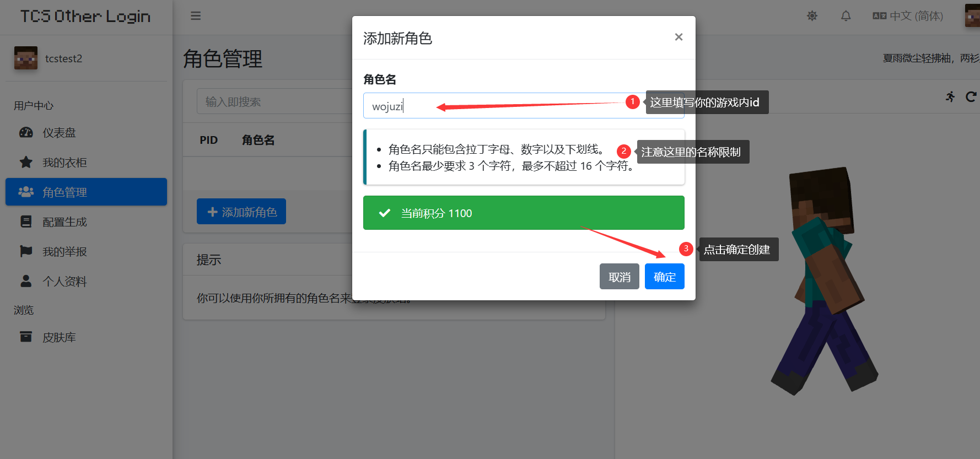Click the hamburger sidebar toggle icon
The width and height of the screenshot is (980, 459).
pos(196,16)
